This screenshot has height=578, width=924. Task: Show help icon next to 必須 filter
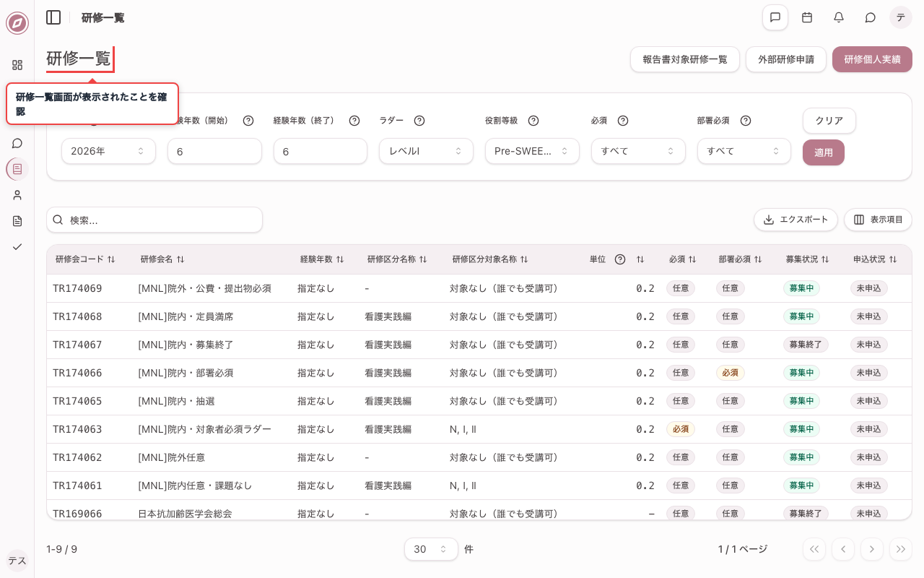click(x=623, y=121)
